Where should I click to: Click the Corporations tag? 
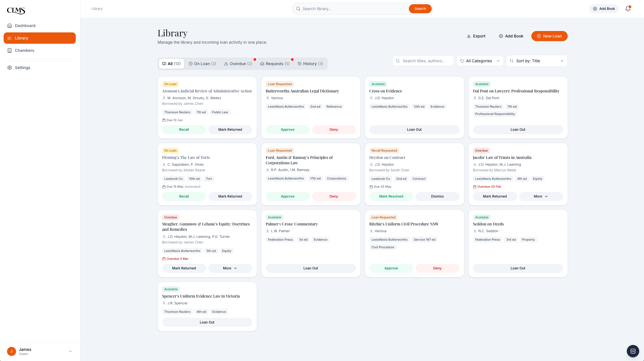336,178
